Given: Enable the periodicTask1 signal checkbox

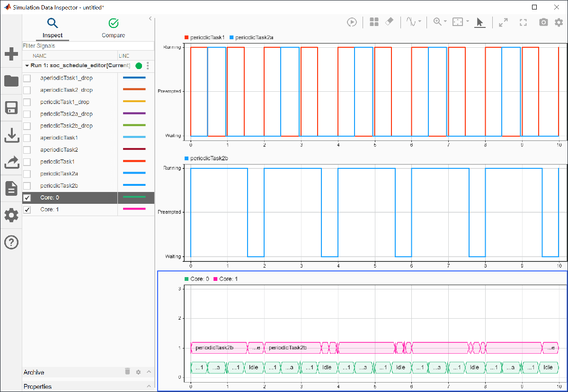Looking at the screenshot, I should [x=27, y=161].
